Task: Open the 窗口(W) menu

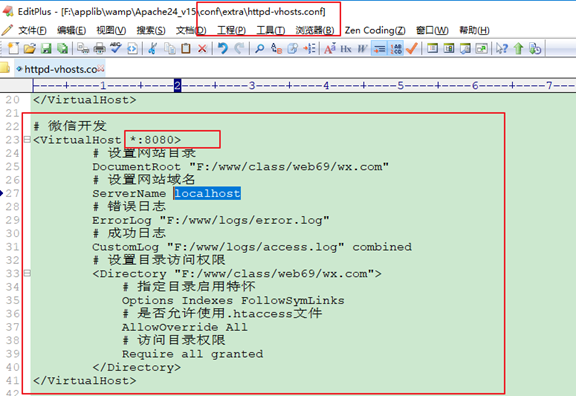Action: tap(432, 30)
